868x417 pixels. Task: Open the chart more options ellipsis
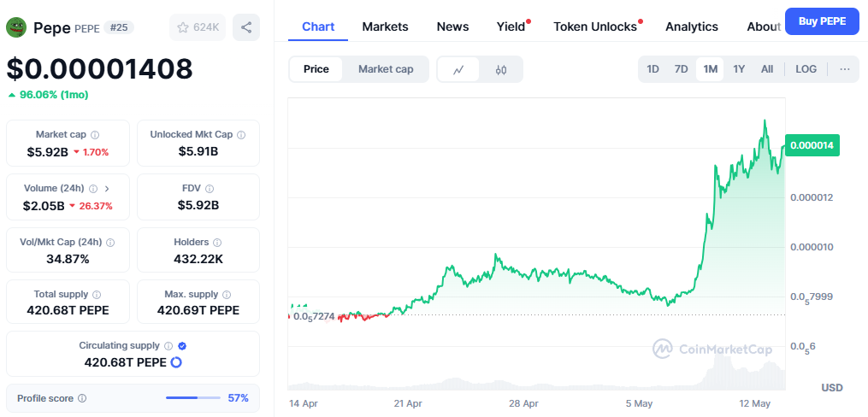point(845,69)
